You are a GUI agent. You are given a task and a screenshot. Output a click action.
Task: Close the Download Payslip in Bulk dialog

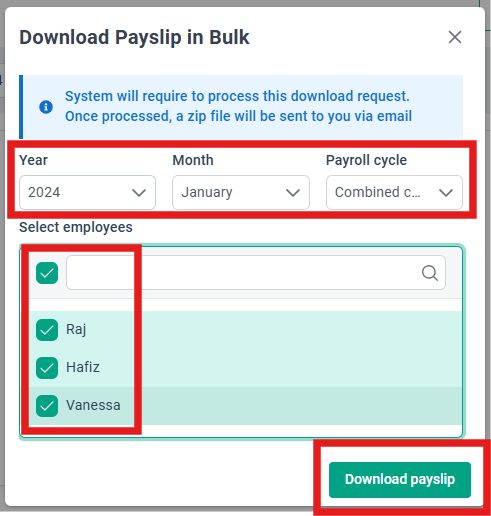455,37
